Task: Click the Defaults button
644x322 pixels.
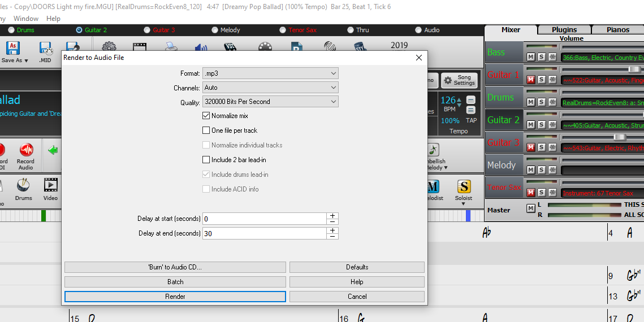Action: [x=357, y=267]
